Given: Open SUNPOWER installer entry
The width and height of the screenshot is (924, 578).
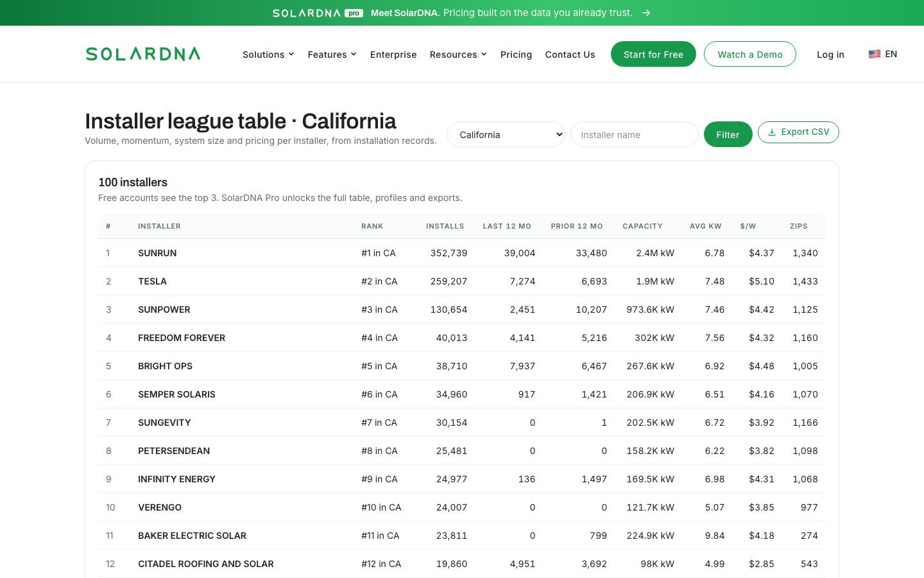Looking at the screenshot, I should tap(164, 310).
